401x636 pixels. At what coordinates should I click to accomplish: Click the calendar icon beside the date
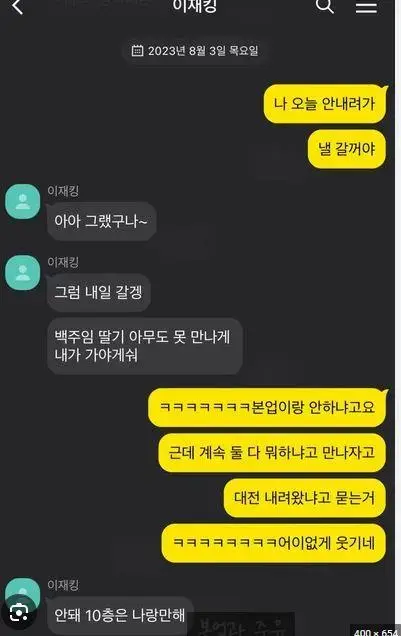[x=137, y=51]
